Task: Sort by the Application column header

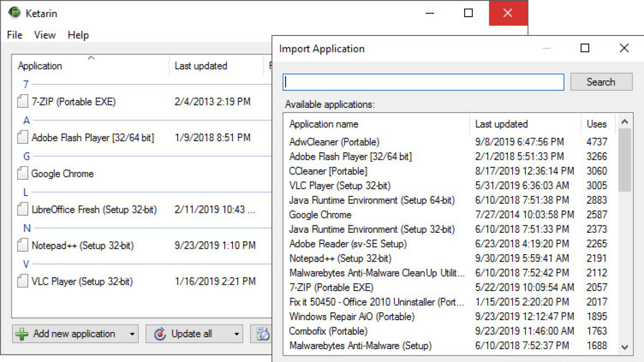Action: point(40,66)
